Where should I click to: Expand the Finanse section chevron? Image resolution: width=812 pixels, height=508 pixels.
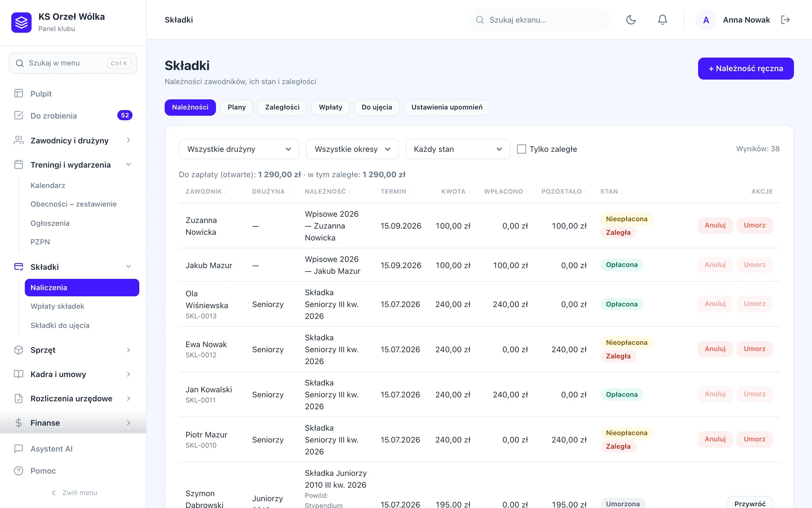click(x=129, y=423)
